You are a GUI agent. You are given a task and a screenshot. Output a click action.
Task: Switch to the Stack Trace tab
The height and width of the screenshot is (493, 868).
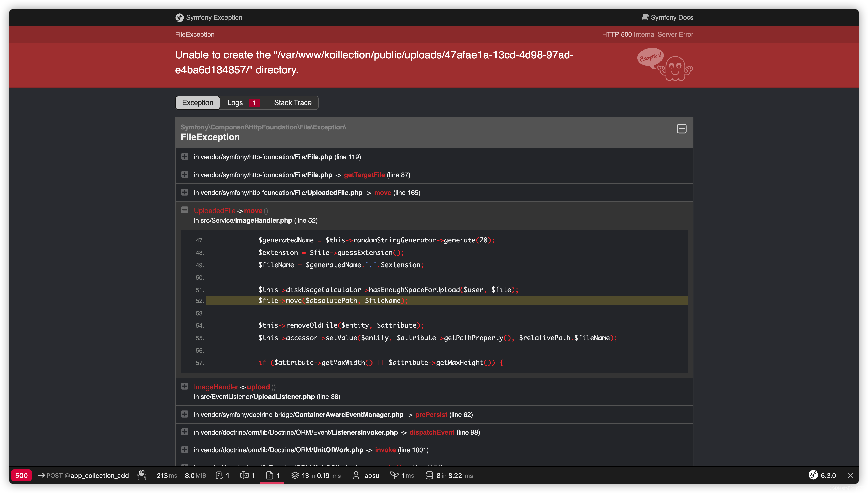click(293, 102)
